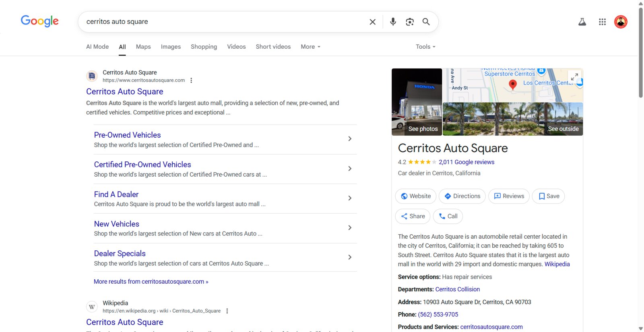Open options menu for the Wikipedia result
The width and height of the screenshot is (644, 332).
pos(227,311)
